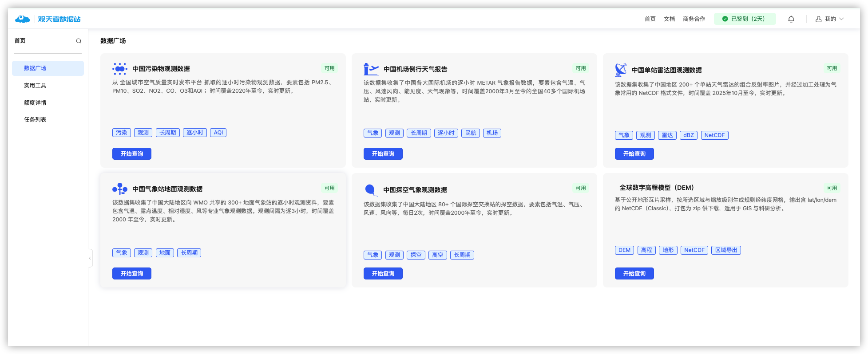Click the 长周期 tag on sounding card
The height and width of the screenshot is (354, 868).
(462, 255)
